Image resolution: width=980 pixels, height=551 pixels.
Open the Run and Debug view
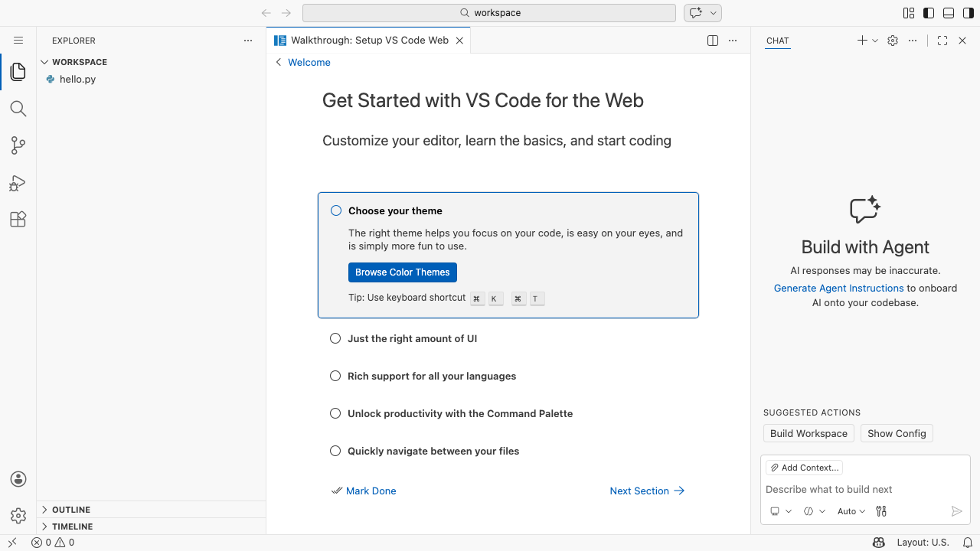18,183
